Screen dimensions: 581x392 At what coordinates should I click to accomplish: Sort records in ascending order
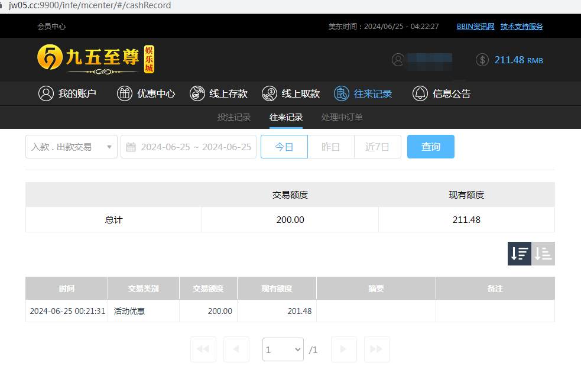point(543,254)
